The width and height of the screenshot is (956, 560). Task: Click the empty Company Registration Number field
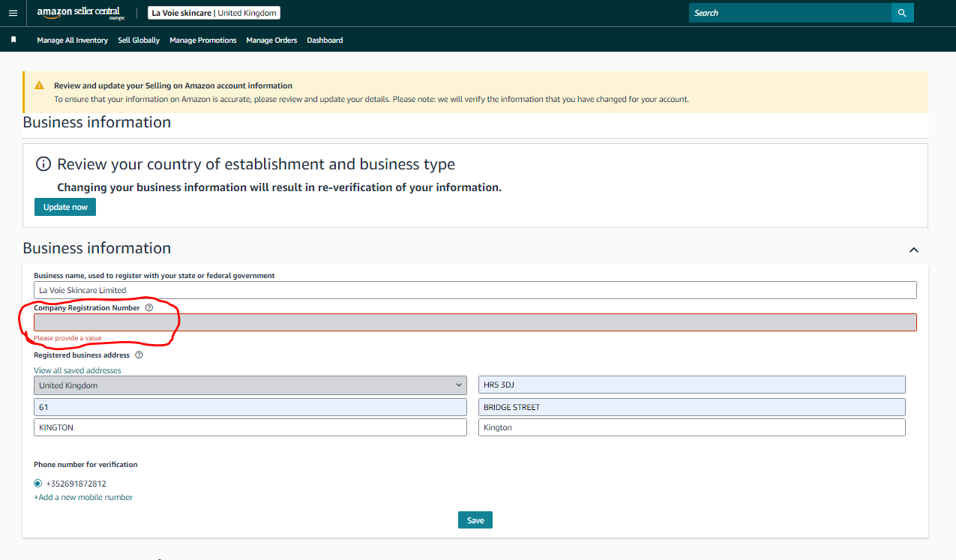tap(475, 322)
